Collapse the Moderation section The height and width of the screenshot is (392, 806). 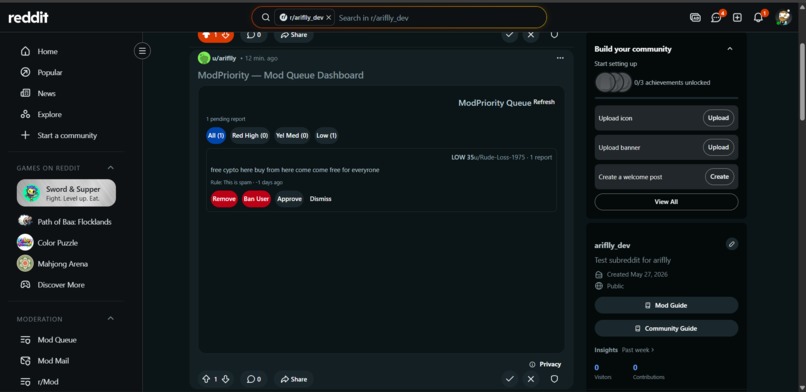[x=111, y=319]
